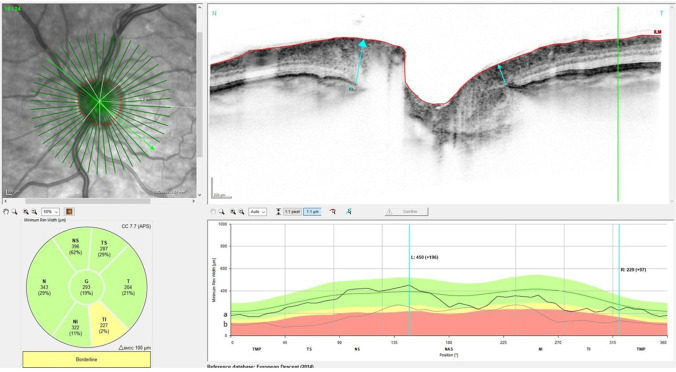Select the cyan BMO marker edit tool
Image resolution: width=676 pixels, height=372 pixels.
348,212
